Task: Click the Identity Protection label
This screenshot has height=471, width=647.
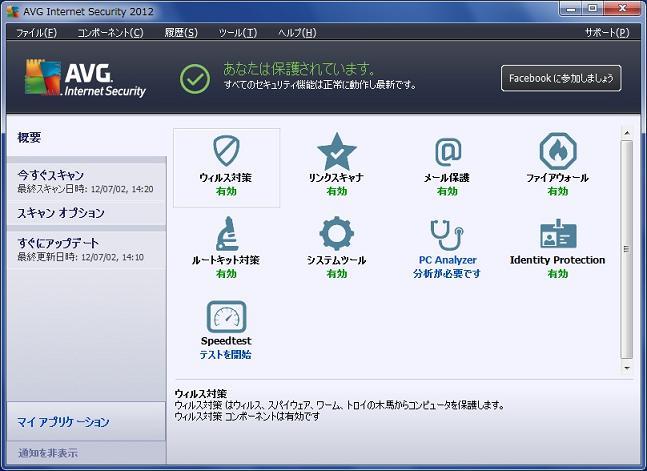Action: (557, 260)
